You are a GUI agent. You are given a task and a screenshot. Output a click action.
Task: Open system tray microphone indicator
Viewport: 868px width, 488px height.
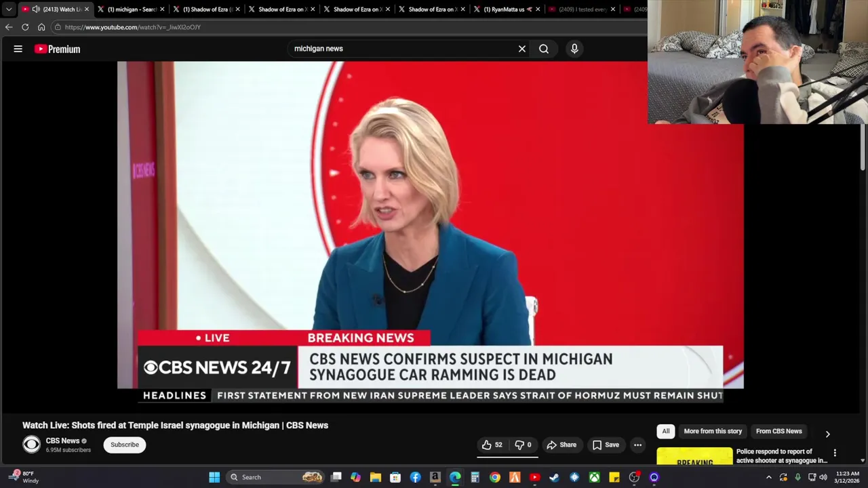coord(797,477)
